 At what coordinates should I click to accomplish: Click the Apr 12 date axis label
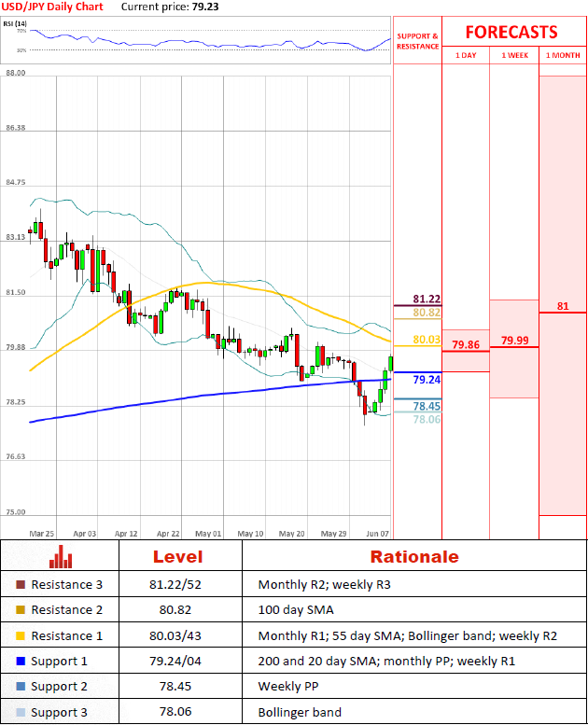(x=126, y=534)
